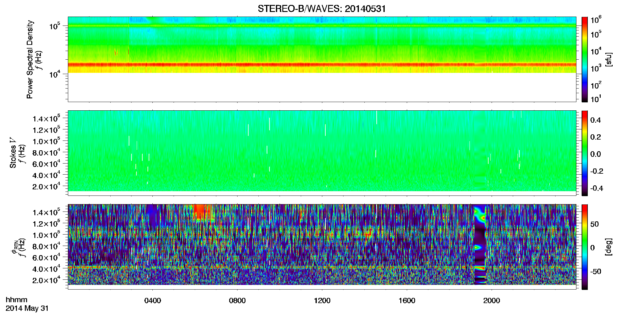
Task: Click the degree colorbar's 0 label
Action: [592, 248]
